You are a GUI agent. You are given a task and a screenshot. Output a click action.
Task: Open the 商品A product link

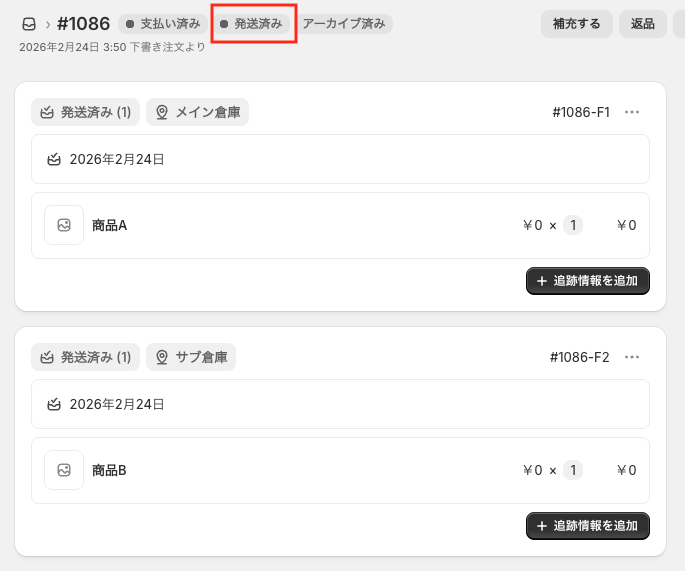(109, 225)
